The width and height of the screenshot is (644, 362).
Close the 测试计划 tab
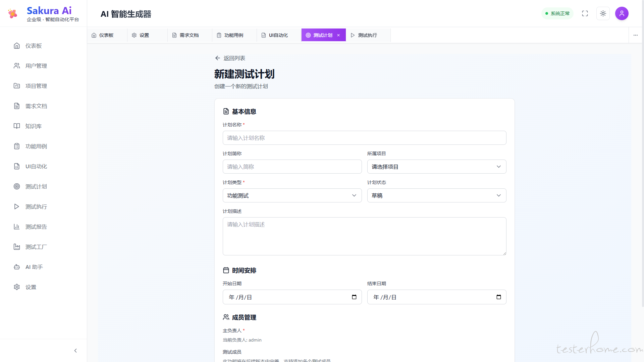click(x=338, y=35)
